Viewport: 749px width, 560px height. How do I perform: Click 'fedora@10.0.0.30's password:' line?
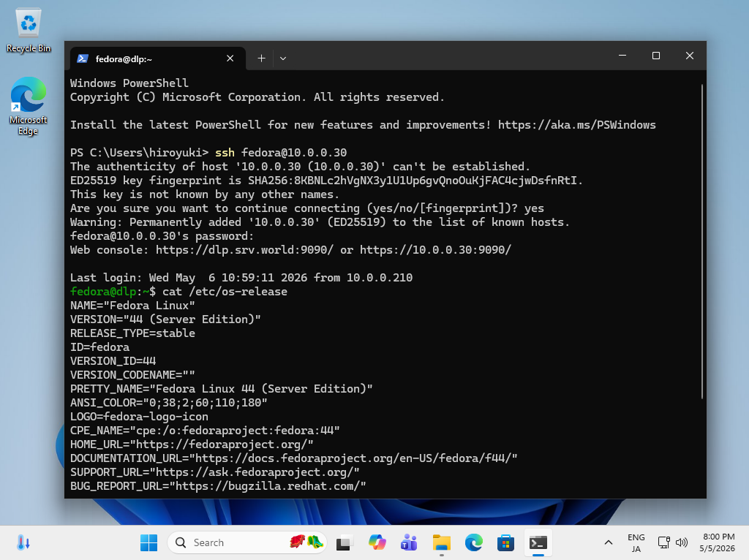point(162,236)
